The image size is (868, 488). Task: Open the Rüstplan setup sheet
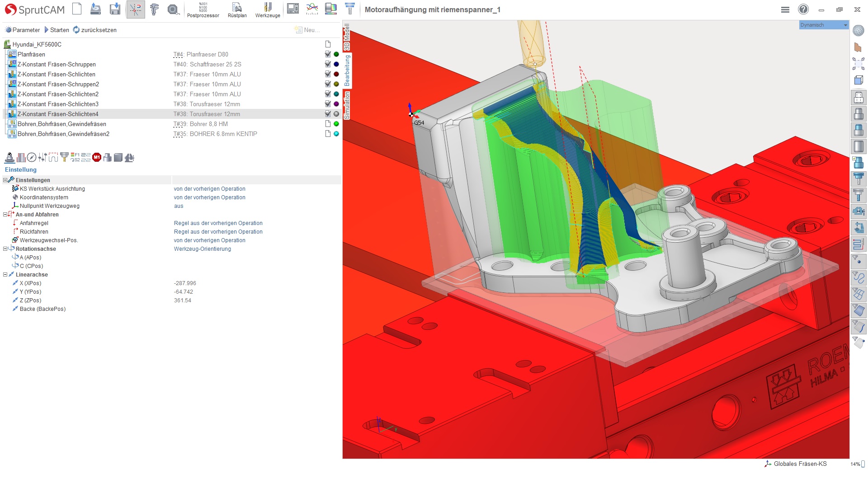coord(237,10)
